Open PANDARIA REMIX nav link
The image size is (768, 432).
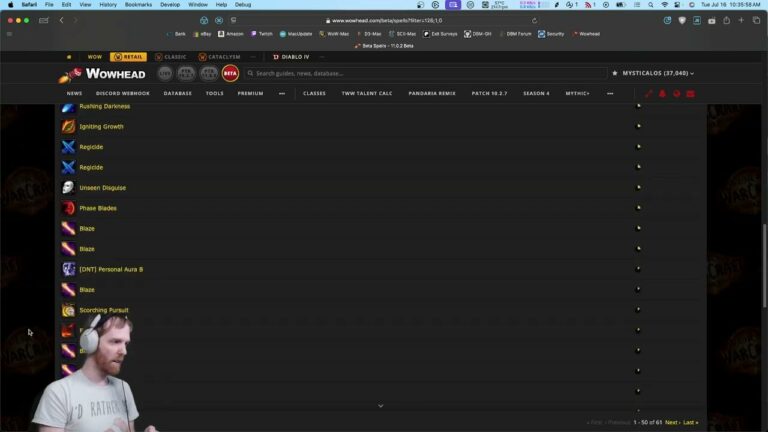[432, 93]
